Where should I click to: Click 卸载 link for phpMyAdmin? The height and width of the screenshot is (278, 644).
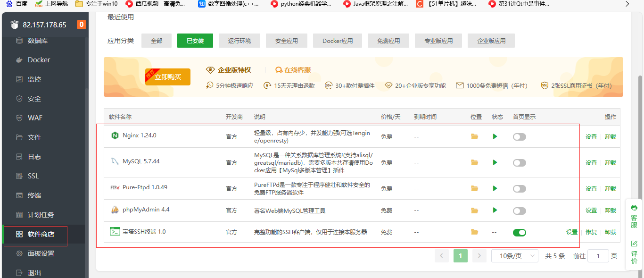coord(611,211)
